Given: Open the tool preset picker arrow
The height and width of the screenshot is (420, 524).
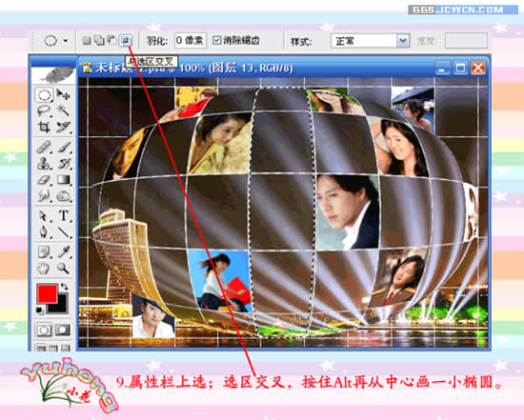Looking at the screenshot, I should pyautogui.click(x=66, y=41).
